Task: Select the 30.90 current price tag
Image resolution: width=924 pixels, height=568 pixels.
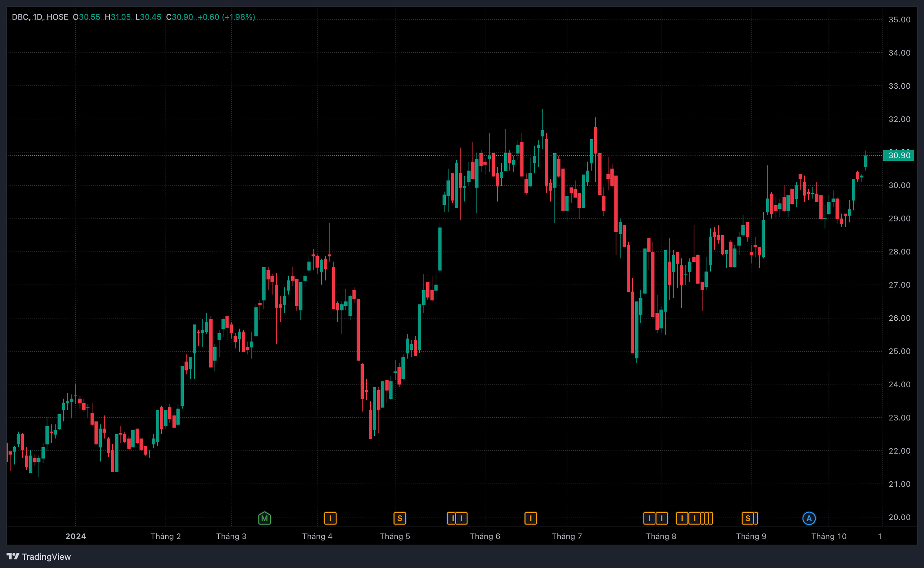Action: point(898,155)
